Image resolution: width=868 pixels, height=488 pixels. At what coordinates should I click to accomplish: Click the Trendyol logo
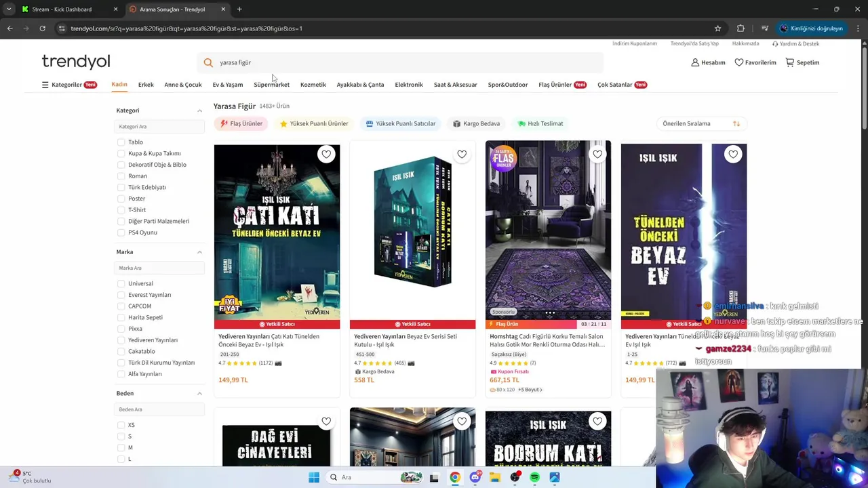76,62
